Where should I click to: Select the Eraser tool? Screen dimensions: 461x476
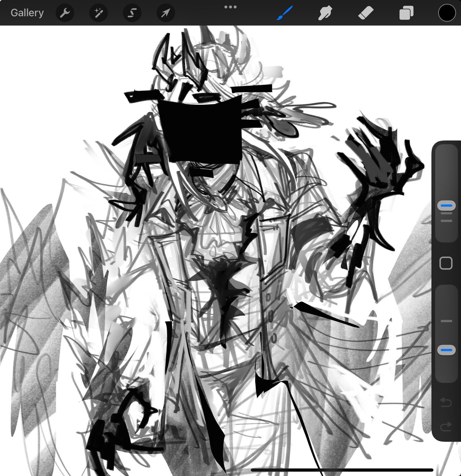point(365,13)
